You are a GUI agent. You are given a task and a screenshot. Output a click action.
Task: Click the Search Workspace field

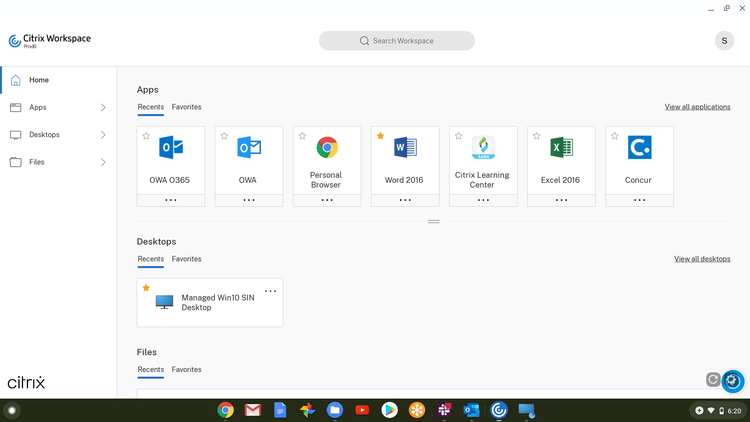(397, 41)
